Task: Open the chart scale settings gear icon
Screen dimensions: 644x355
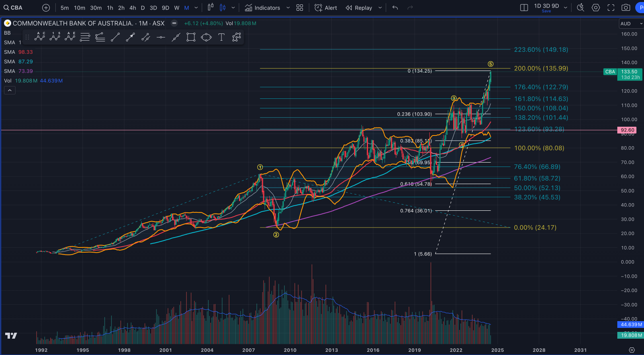Action: (x=632, y=350)
